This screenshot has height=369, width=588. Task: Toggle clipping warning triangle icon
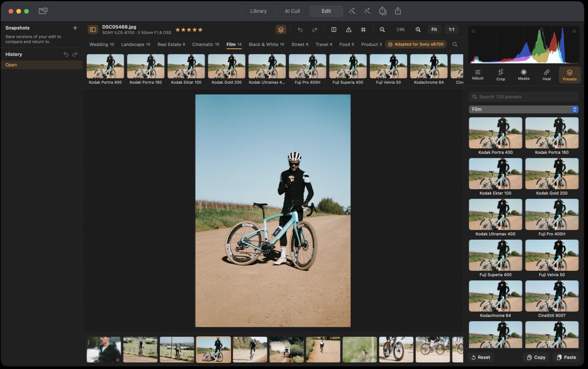click(349, 29)
